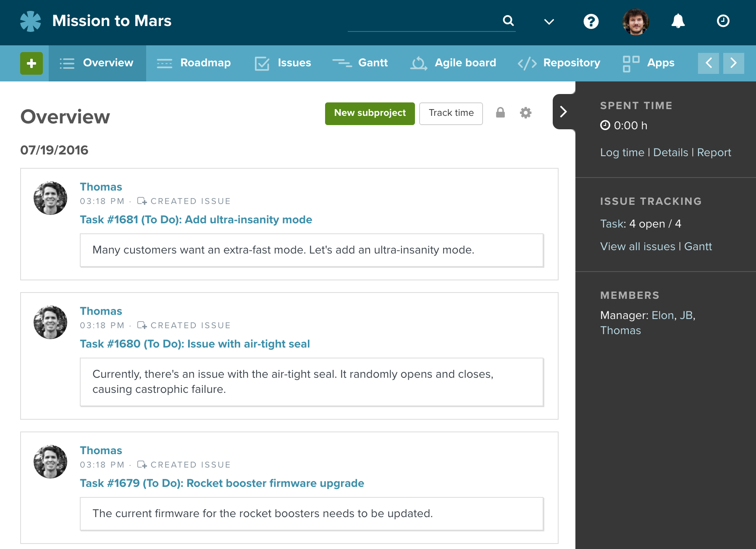This screenshot has height=549, width=756.
Task: Open the header dropdown chevron
Action: (x=549, y=22)
